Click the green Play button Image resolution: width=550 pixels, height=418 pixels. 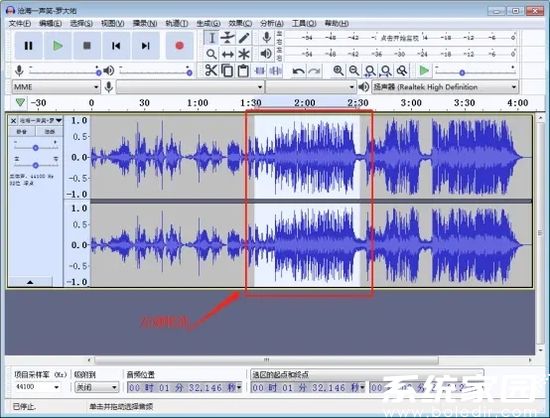58,46
